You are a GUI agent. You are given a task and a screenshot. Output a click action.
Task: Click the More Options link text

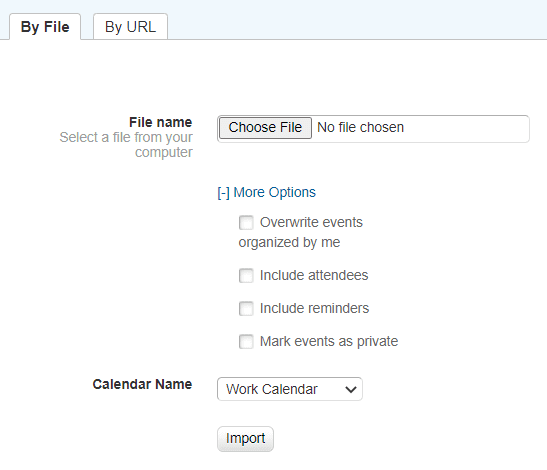pyautogui.click(x=274, y=192)
